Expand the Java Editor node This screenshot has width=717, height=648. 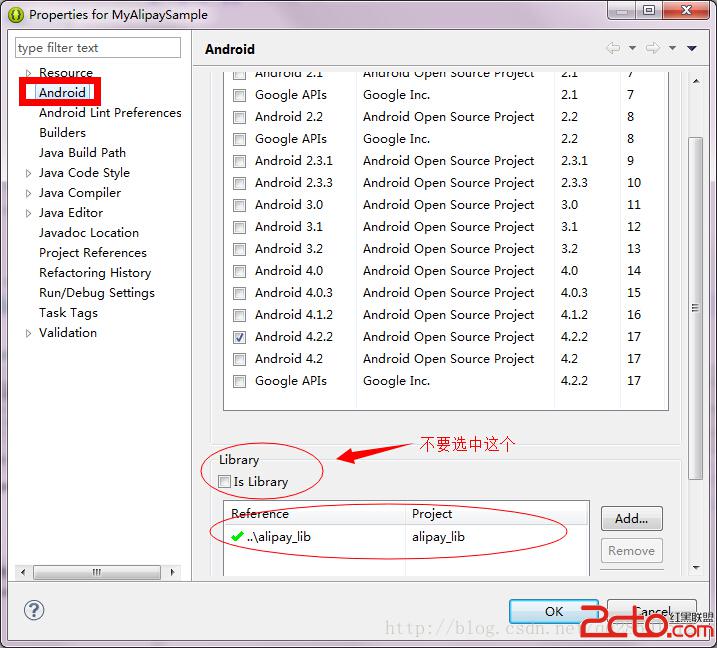28,213
